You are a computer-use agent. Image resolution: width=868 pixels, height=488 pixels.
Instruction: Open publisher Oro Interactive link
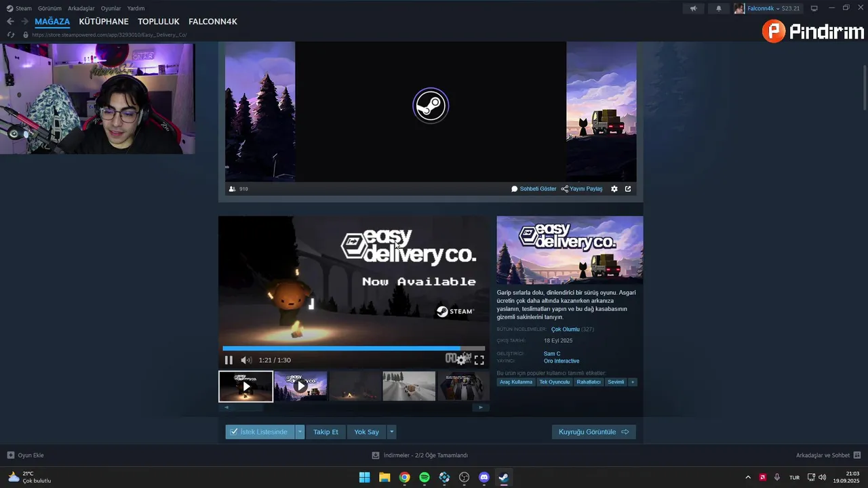[x=561, y=361]
